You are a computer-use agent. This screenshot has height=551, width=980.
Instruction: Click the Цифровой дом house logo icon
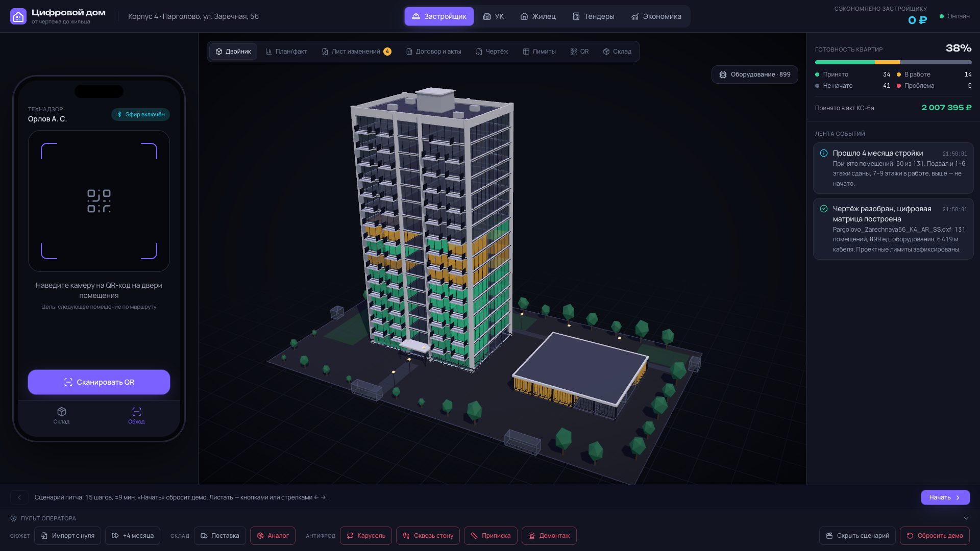pos(18,16)
